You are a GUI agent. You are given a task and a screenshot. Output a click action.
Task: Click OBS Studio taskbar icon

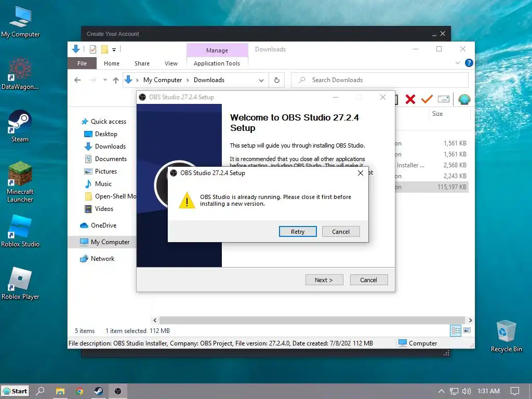tap(118, 391)
